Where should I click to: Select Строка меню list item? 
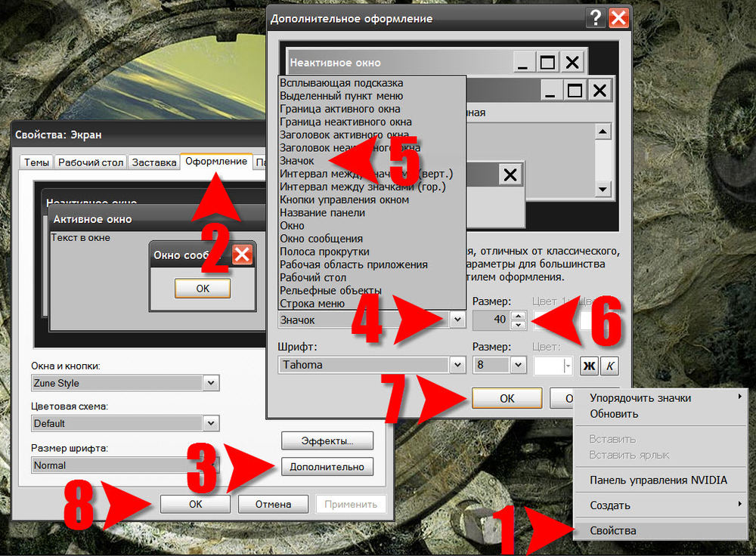click(372, 304)
